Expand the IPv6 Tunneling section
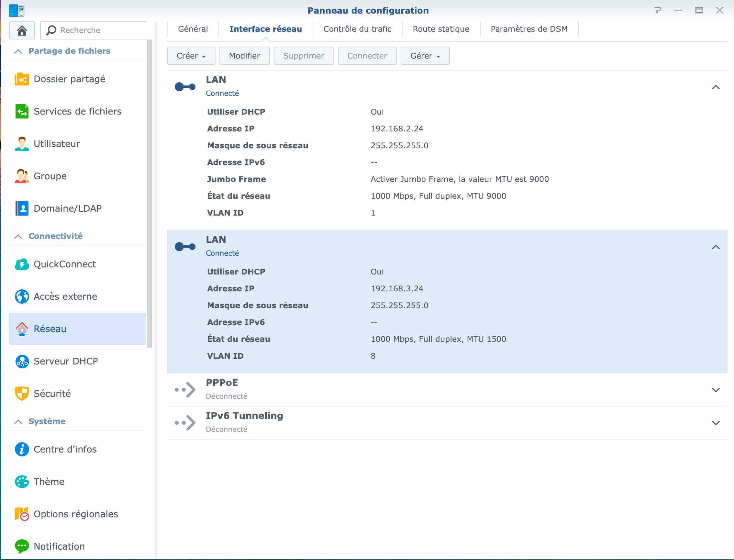Image resolution: width=734 pixels, height=560 pixels. pos(715,423)
